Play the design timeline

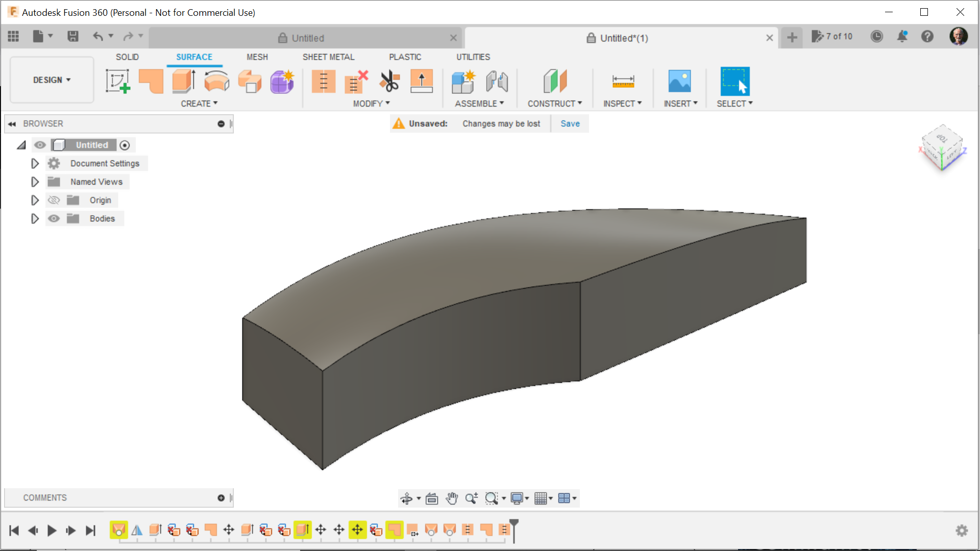pos(52,531)
